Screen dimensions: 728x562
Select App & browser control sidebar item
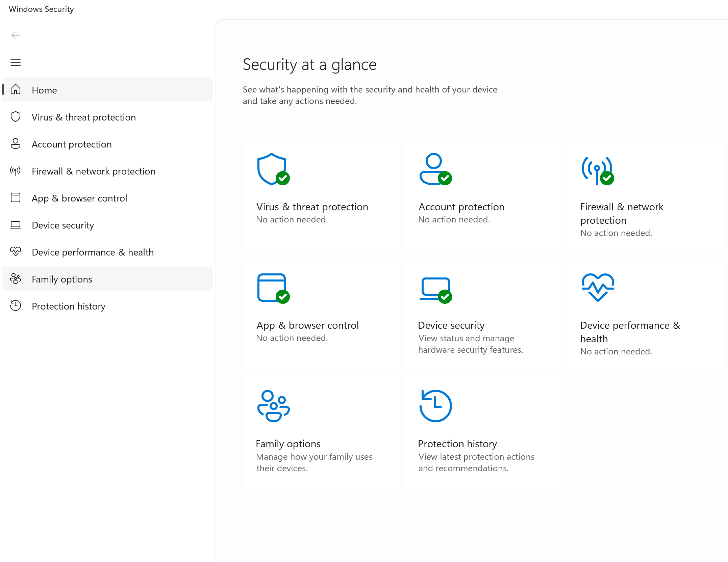click(x=79, y=198)
